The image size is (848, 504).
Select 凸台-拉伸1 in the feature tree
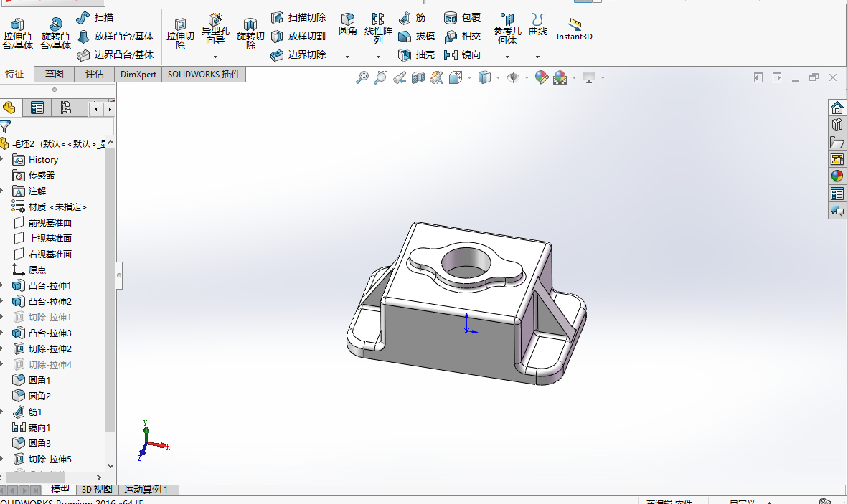tap(42, 286)
